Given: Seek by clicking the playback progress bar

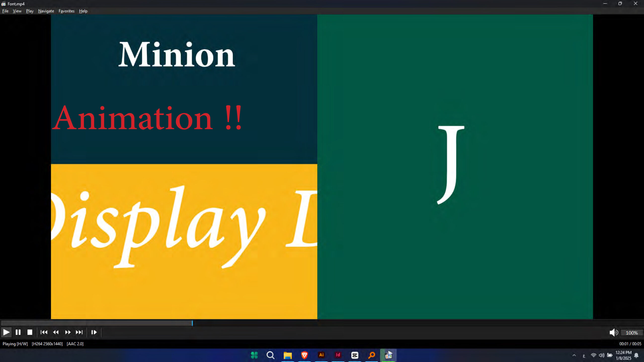Looking at the screenshot, I should tap(322, 323).
